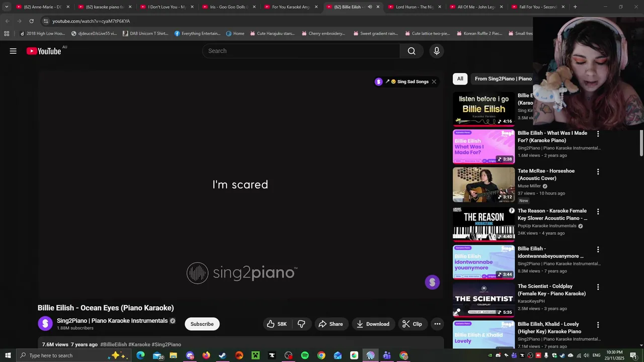Play The Scientist Coldplay thumbnail
The width and height of the screenshot is (644, 362).
[x=484, y=300]
